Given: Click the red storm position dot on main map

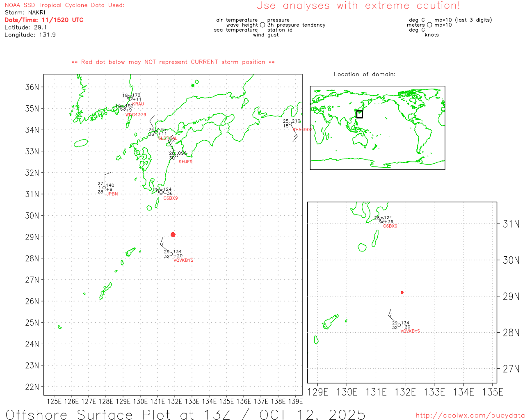Looking at the screenshot, I should pyautogui.click(x=173, y=235).
